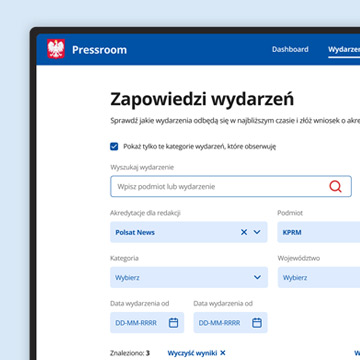Open the Podmiot dropdown showing KPRM

[x=319, y=232]
